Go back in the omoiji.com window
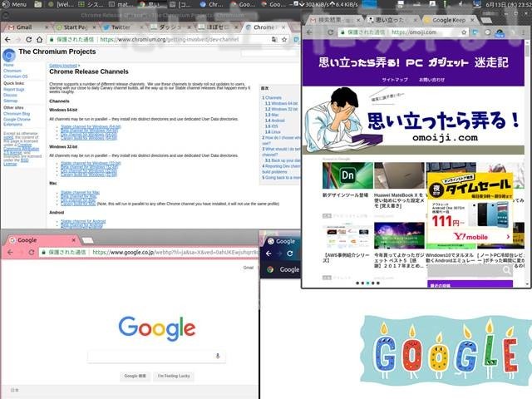Viewport: 532px width, 399px height. point(309,32)
